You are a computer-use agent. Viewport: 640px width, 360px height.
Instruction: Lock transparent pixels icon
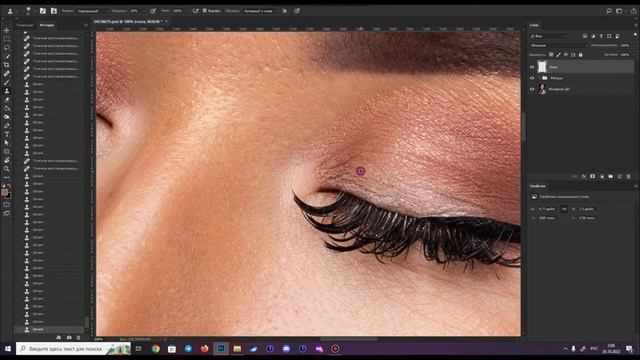tap(551, 54)
